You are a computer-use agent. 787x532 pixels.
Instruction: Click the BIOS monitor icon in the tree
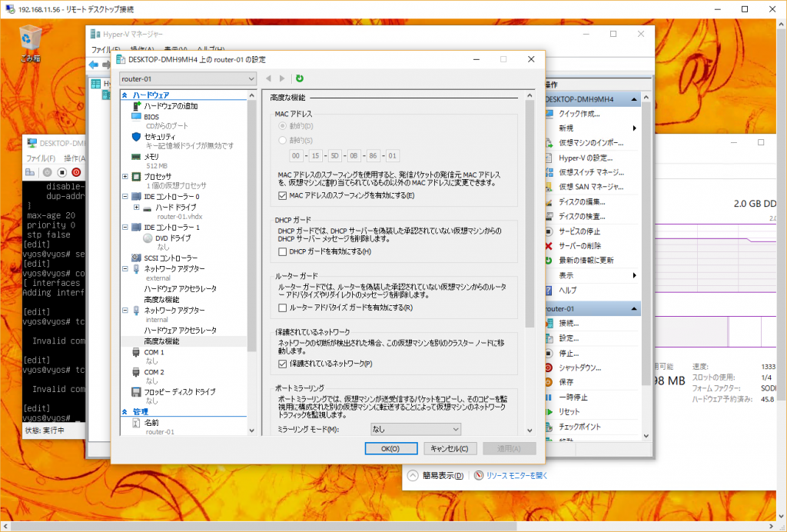tap(136, 116)
